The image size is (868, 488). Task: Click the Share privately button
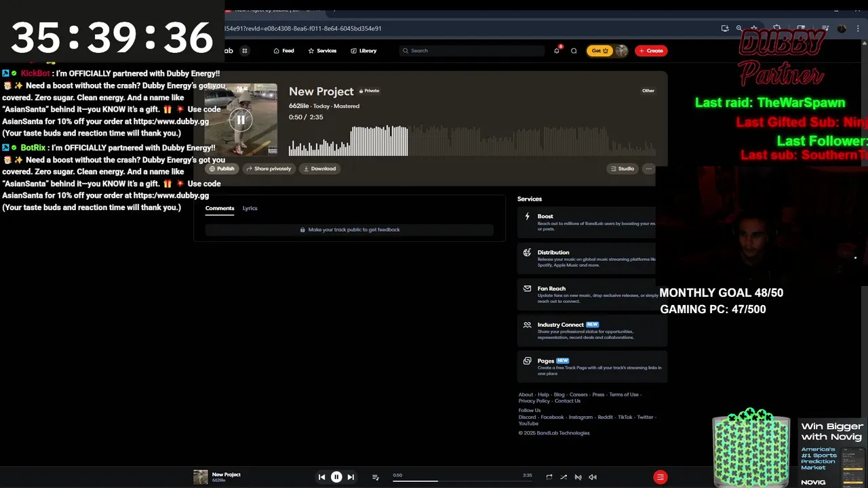[269, 169]
